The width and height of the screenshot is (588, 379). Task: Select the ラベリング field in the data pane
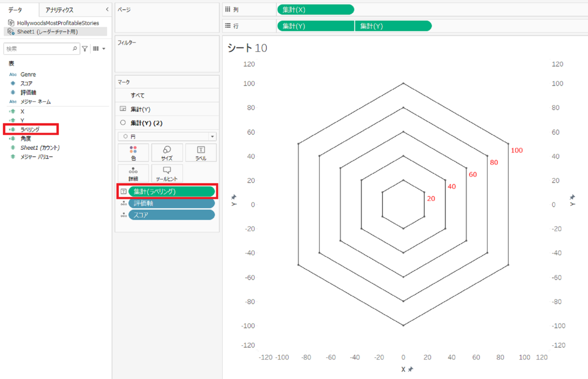click(30, 129)
